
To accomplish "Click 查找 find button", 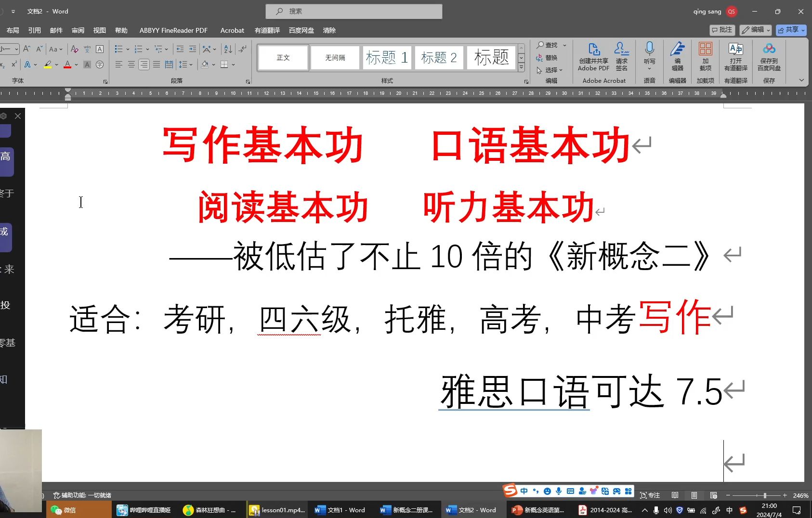I will (x=547, y=45).
